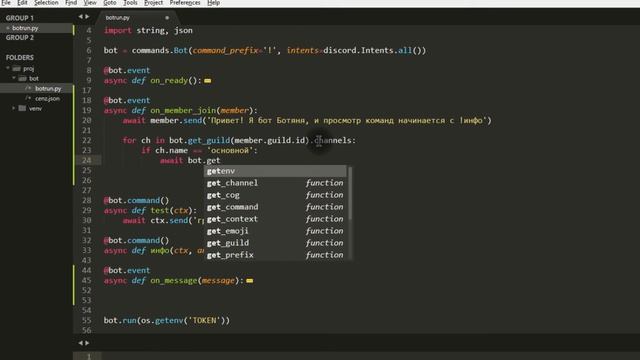Image resolution: width=640 pixels, height=360 pixels.
Task: Click the left arrow in lower pane
Action: point(80,343)
